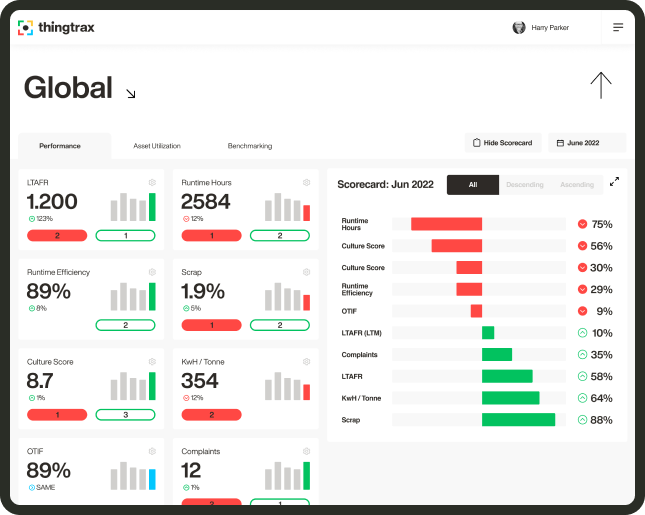Image resolution: width=645 pixels, height=515 pixels.
Task: Click the large upward arrow icon
Action: [600, 85]
